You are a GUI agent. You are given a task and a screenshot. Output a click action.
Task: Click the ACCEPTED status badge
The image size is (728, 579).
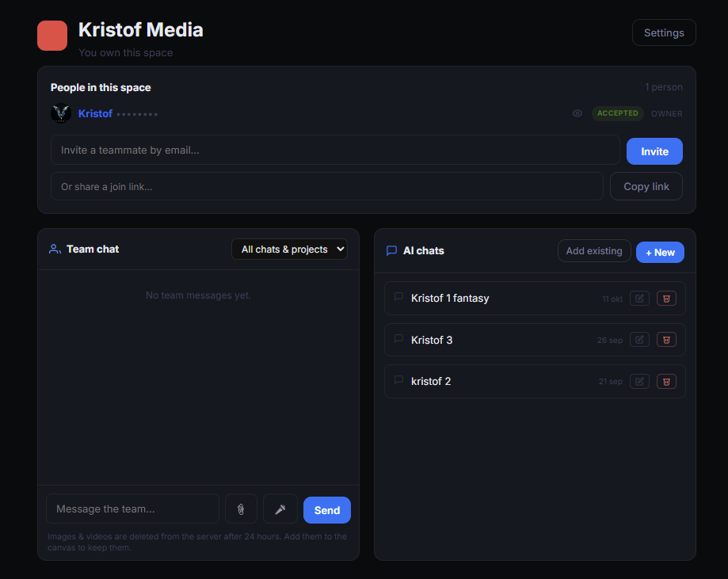click(x=617, y=113)
